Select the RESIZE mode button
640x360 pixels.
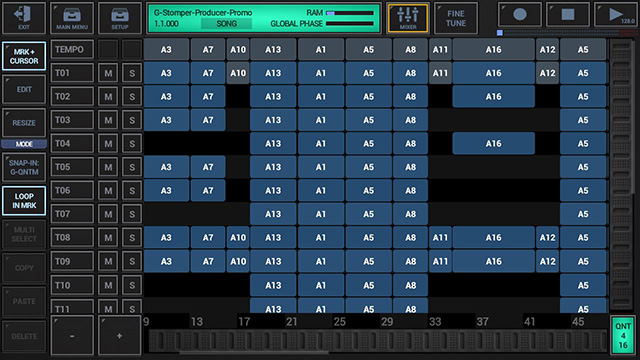[24, 123]
